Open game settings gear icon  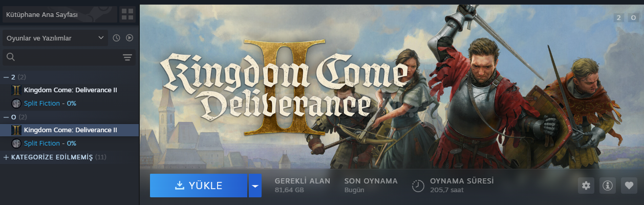[586, 186]
